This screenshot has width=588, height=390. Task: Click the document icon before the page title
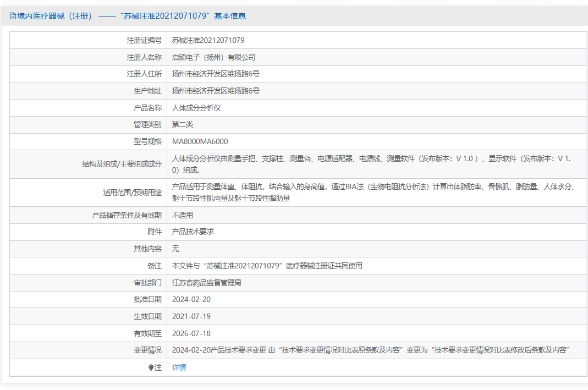click(x=13, y=16)
